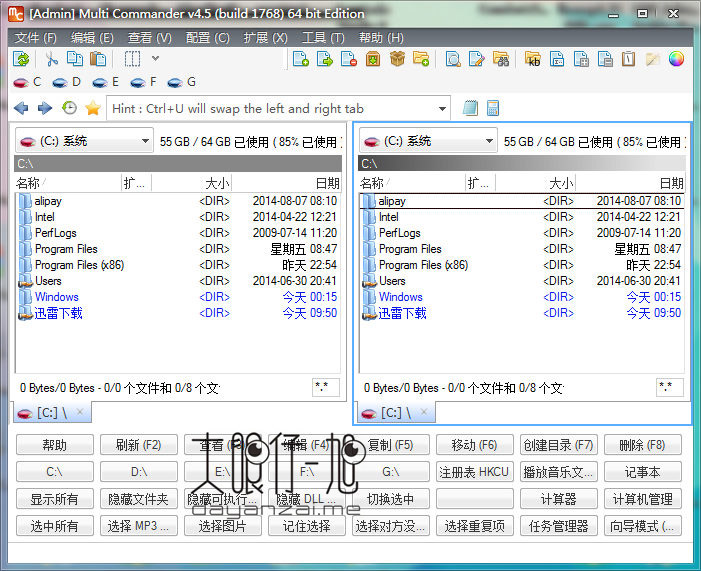Open the favorites star icon
The width and height of the screenshot is (701, 571).
tap(93, 108)
